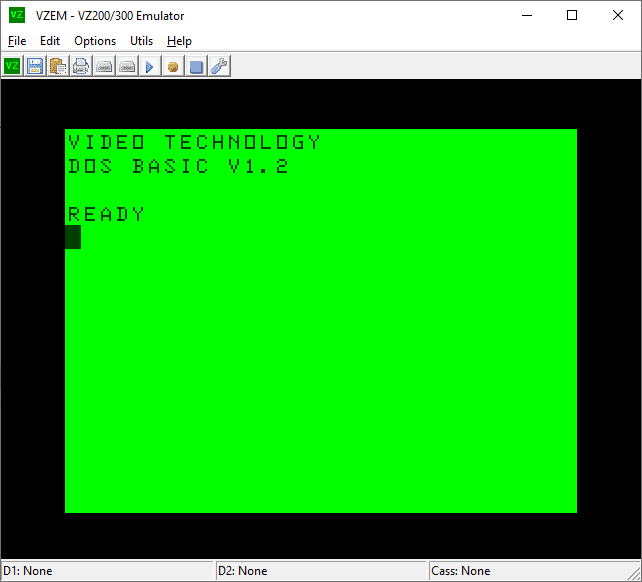Open the File menu
The width and height of the screenshot is (642, 582).
pos(17,41)
